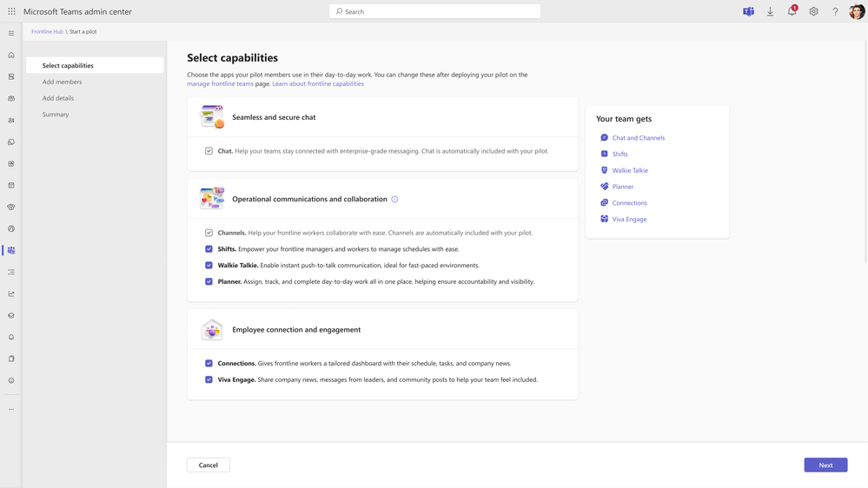
Task: Open the settings gear icon
Action: point(814,11)
